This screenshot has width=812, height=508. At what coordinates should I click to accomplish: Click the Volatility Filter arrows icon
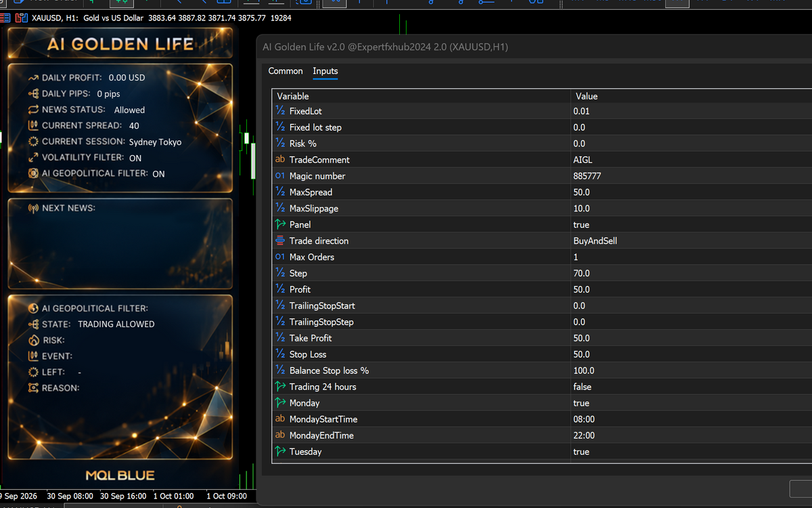coord(33,157)
